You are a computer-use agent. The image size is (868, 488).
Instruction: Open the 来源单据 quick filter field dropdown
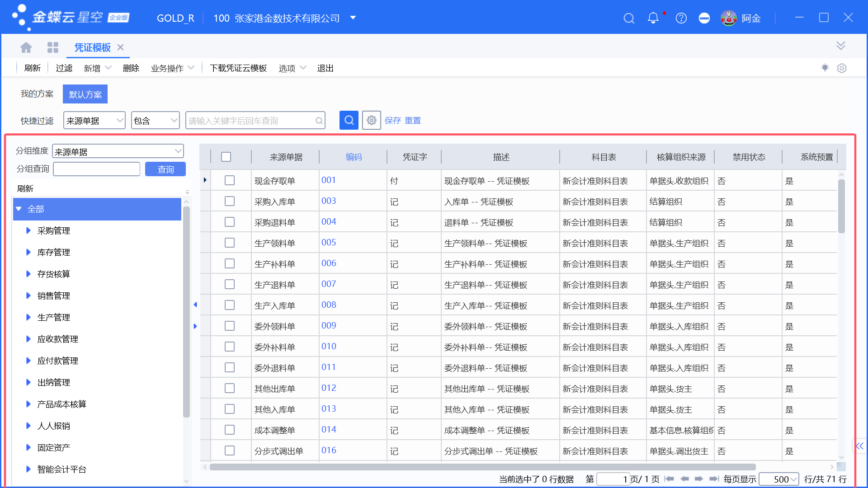coord(94,121)
